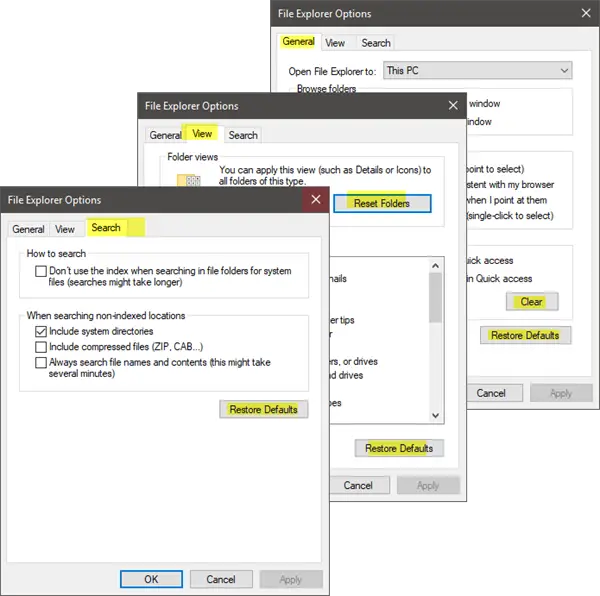This screenshot has height=596, width=600.
Task: Click the advanced settings scrollbar thumb
Action: point(435,298)
